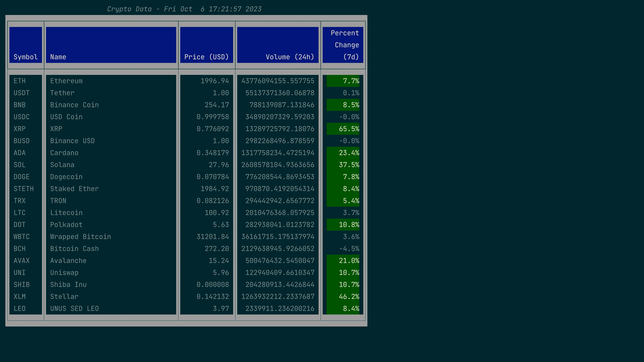Select the ETH symbol cell
This screenshot has width=644, height=362.
tap(19, 81)
